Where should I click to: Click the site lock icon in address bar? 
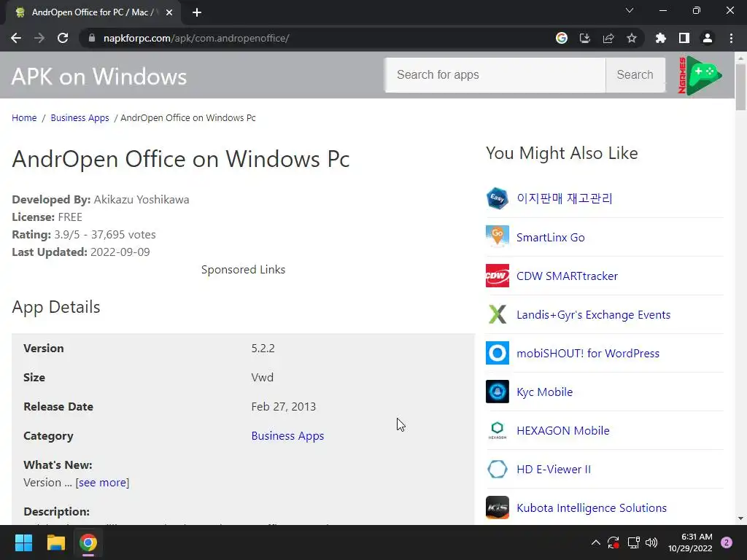[x=92, y=38]
